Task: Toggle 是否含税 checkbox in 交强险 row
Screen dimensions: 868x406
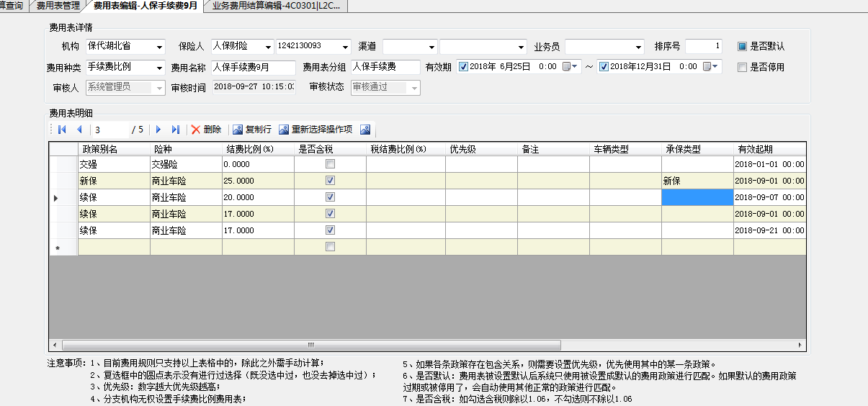Action: (330, 164)
